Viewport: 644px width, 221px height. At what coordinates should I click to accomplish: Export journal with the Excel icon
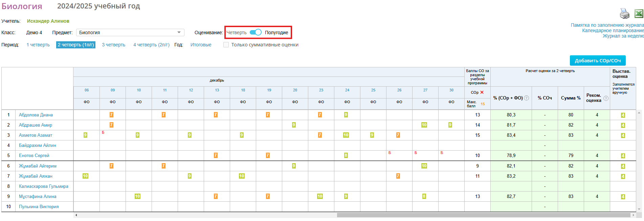(x=639, y=14)
